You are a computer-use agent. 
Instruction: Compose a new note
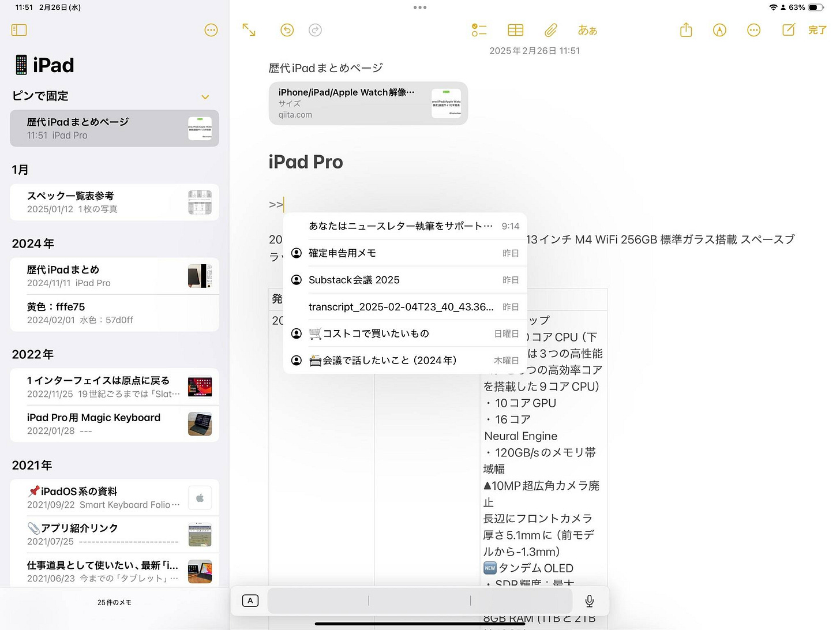[788, 30]
